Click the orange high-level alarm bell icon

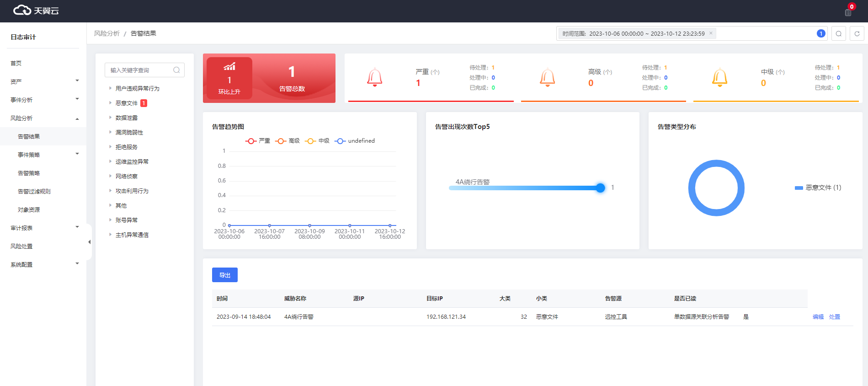click(x=547, y=77)
